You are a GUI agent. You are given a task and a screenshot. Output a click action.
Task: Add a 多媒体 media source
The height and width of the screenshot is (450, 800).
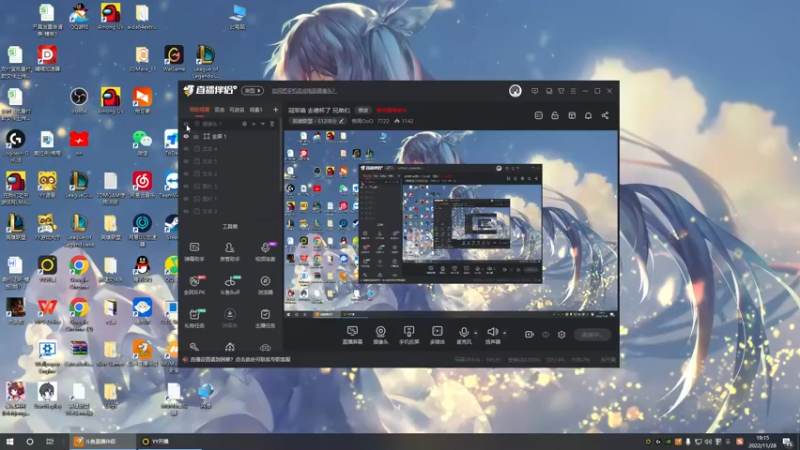pyautogui.click(x=437, y=335)
